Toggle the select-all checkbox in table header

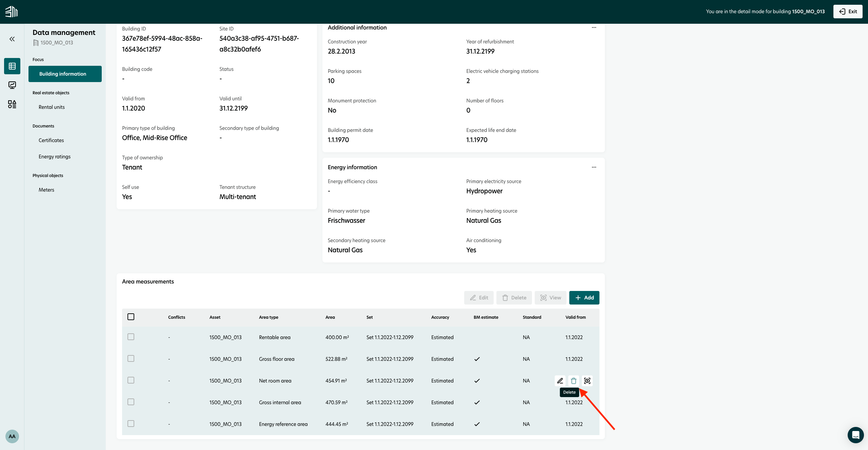[x=131, y=317]
